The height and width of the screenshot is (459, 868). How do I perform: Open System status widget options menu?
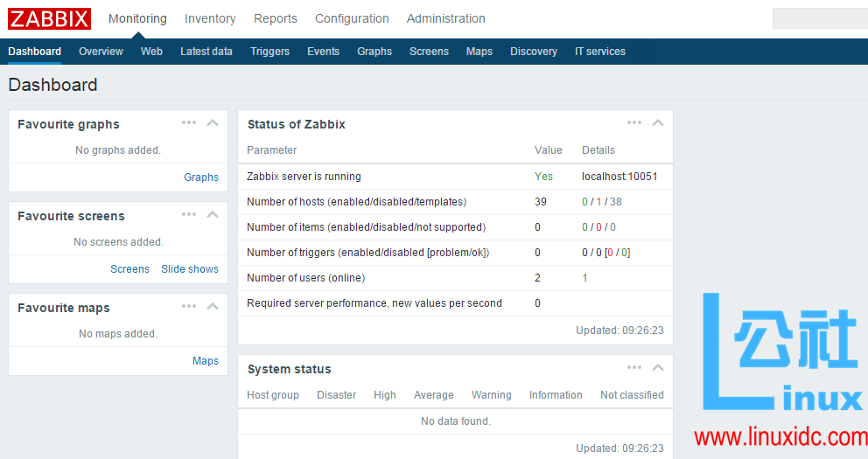point(634,368)
